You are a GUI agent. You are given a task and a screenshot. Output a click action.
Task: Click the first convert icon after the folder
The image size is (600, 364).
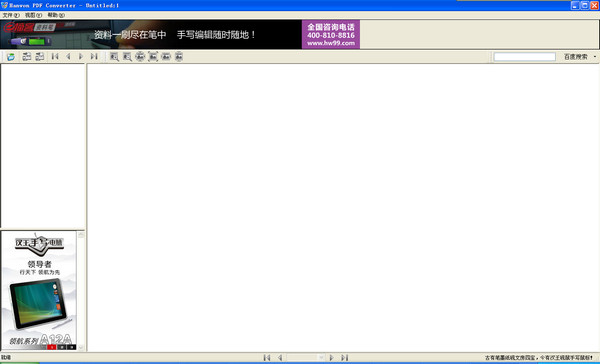pyautogui.click(x=26, y=57)
